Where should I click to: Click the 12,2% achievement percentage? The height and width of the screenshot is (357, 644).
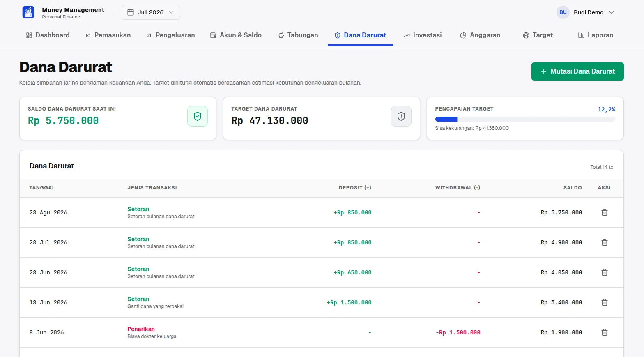(x=606, y=109)
